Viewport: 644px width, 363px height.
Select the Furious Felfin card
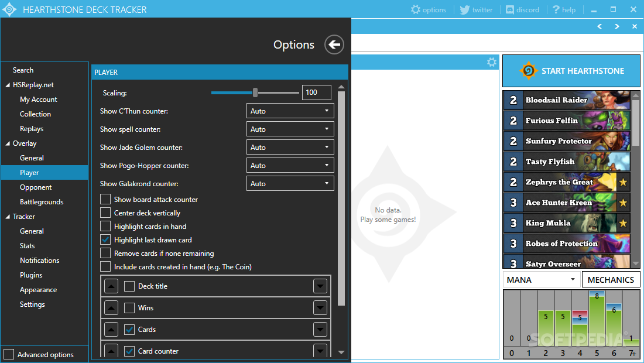pos(567,120)
